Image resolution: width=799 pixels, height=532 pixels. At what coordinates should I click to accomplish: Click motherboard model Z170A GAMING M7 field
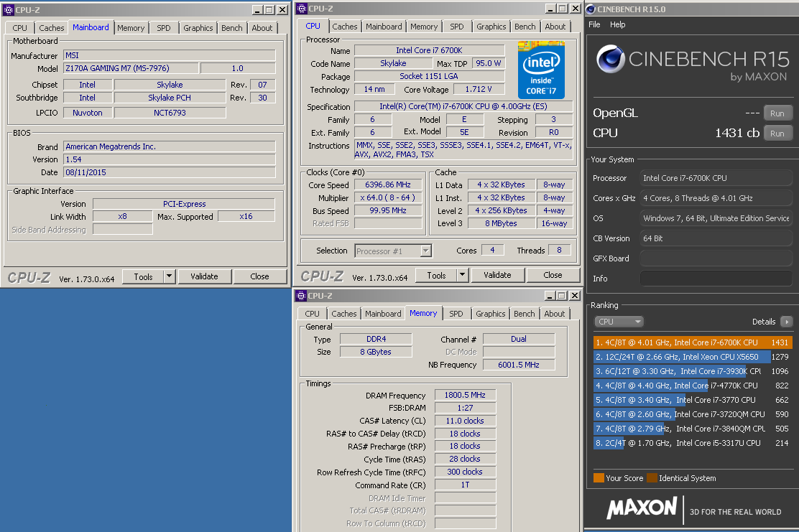point(131,68)
